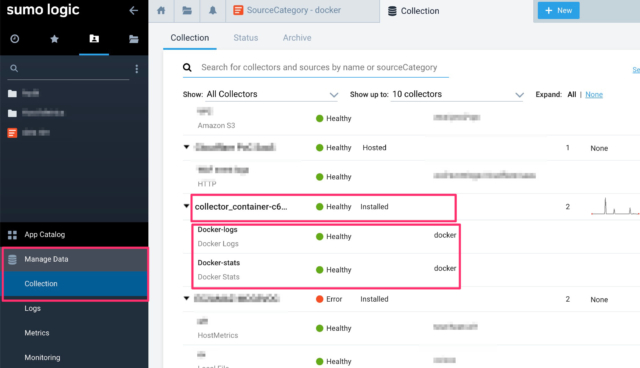This screenshot has height=368, width=640.
Task: Select Monitoring under Manage Data
Action: coord(42,357)
